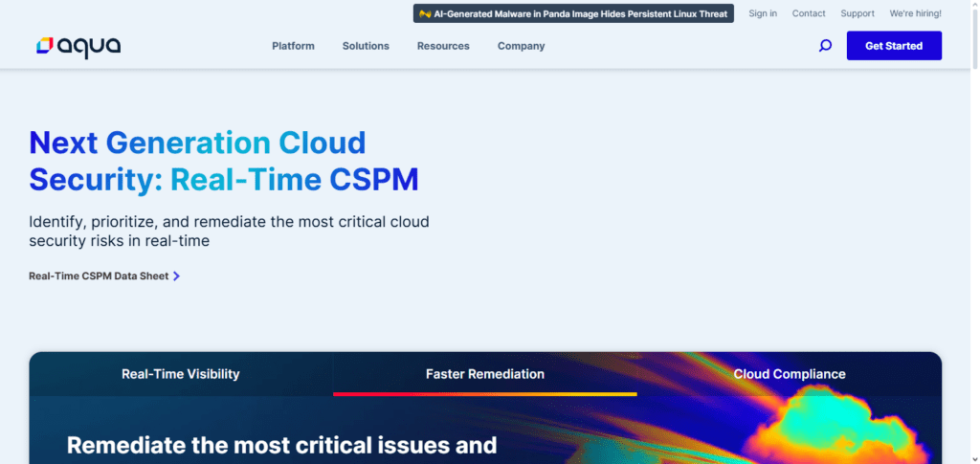Click the heading 'Remediate the most critical issues and'
Image resolution: width=980 pixels, height=464 pixels.
tap(282, 445)
